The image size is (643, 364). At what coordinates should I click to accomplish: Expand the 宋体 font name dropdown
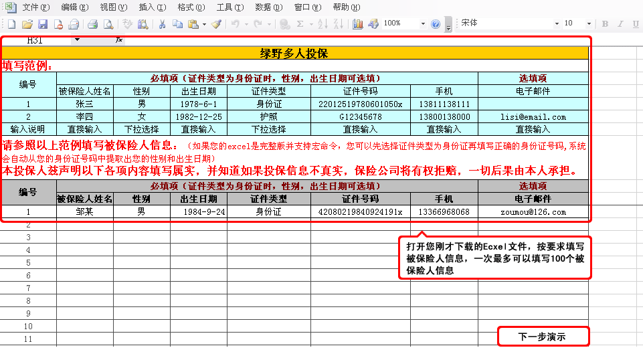click(555, 24)
